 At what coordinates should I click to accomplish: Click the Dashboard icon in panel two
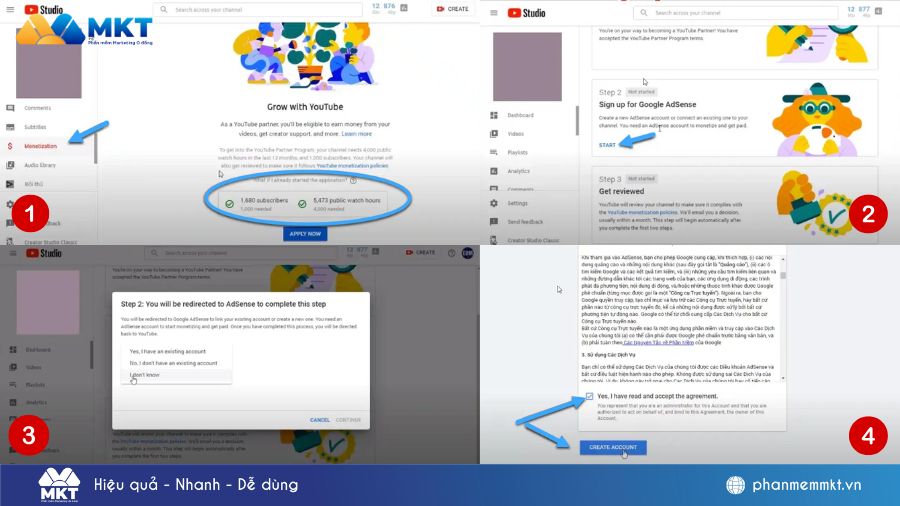494,115
